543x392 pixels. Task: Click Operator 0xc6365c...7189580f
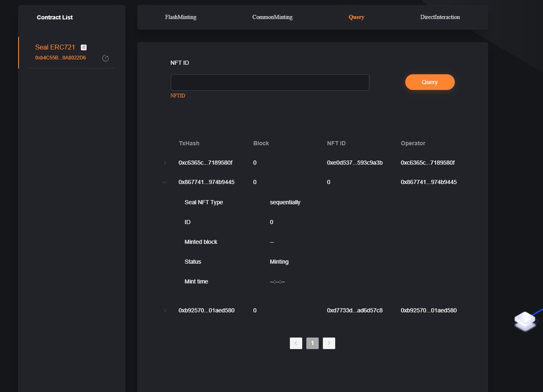tap(428, 163)
